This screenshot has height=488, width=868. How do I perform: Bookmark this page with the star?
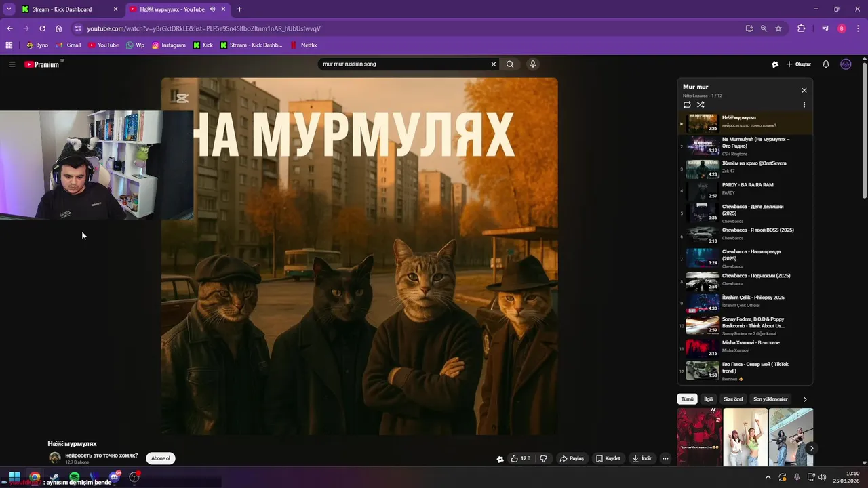[x=778, y=28]
